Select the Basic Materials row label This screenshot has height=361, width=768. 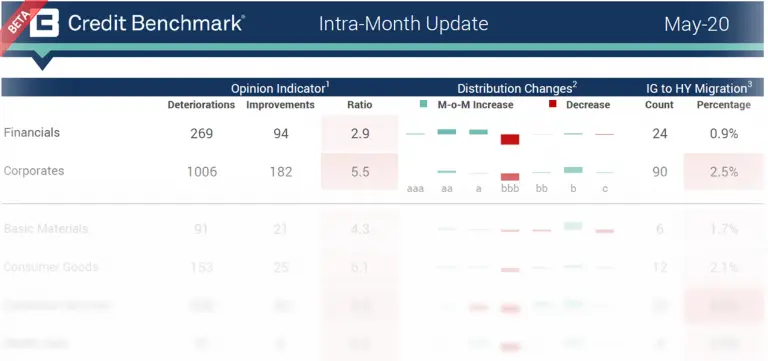[x=46, y=229]
